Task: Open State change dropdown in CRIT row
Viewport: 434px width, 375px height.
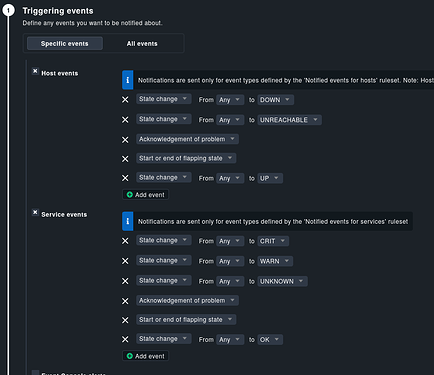Action: [164, 240]
